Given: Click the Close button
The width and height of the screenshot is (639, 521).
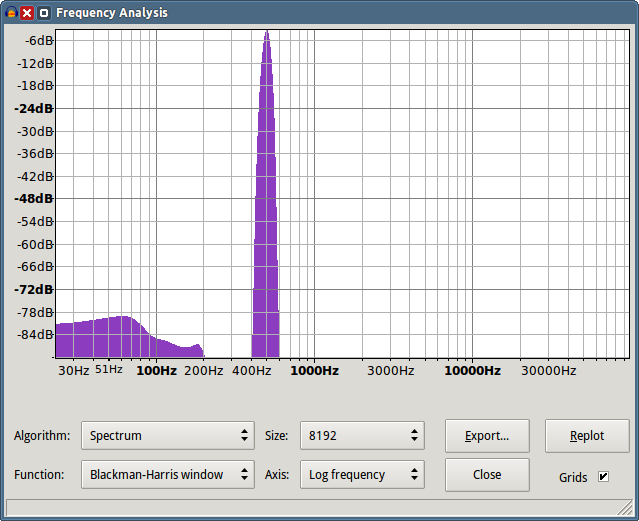Looking at the screenshot, I should (x=487, y=475).
